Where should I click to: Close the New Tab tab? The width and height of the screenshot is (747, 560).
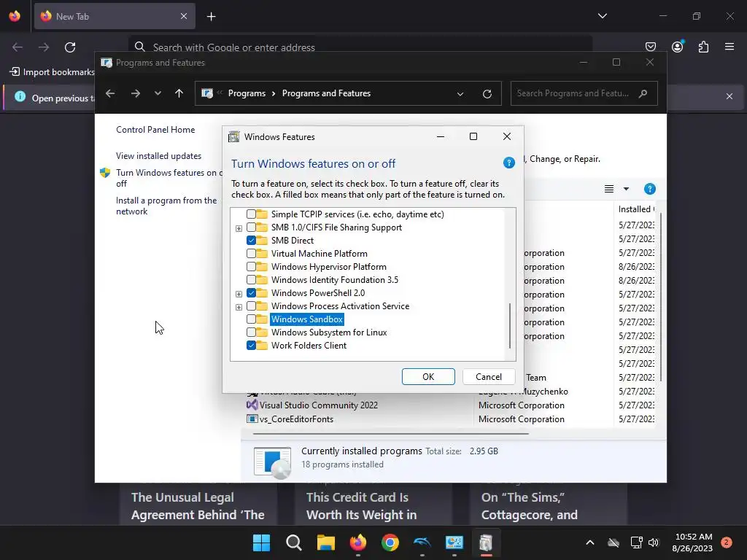click(x=184, y=16)
